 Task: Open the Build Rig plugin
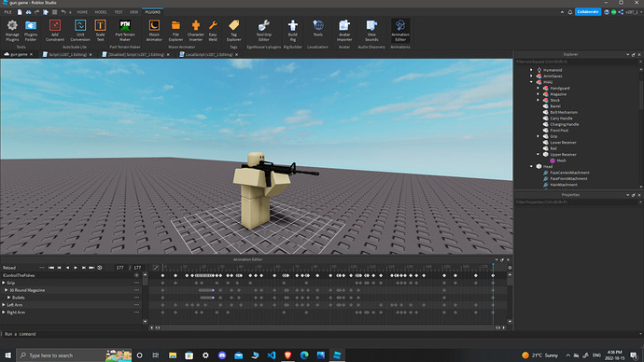click(x=292, y=31)
